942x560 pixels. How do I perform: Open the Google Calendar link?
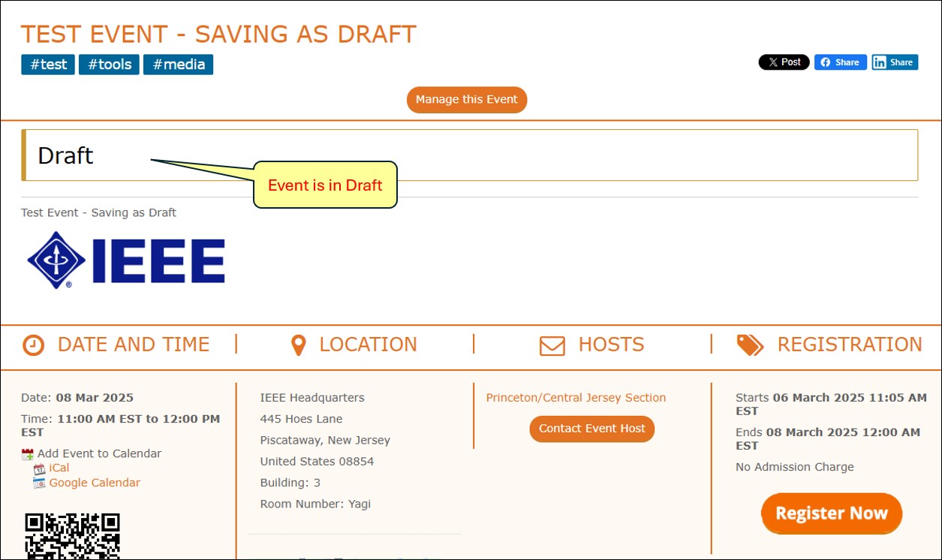pos(95,483)
